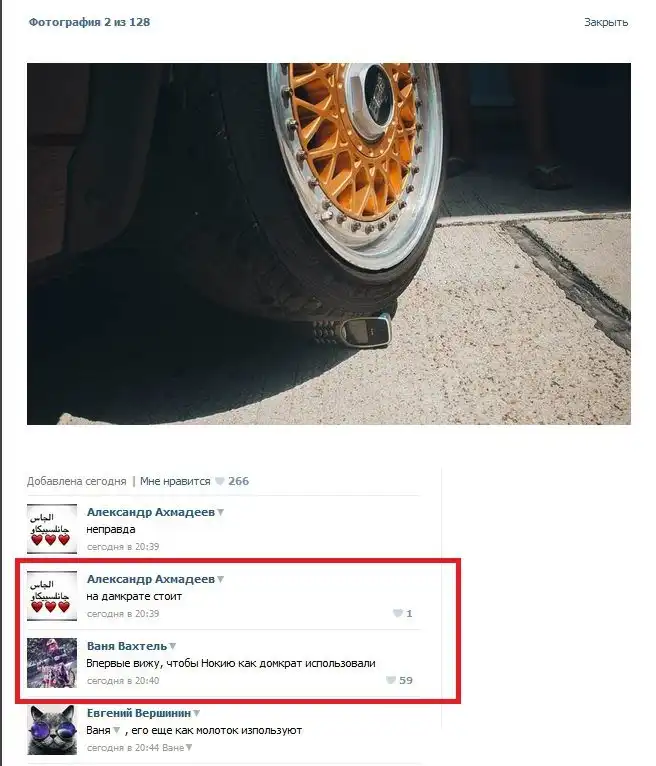The image size is (656, 766).
Task: Open the Евгений Вершинин profile name link
Action: [139, 713]
